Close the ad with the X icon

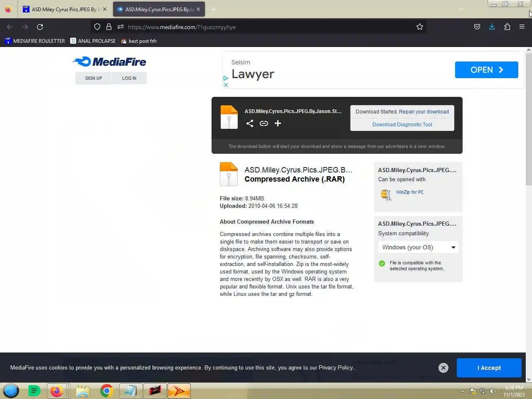click(x=226, y=85)
